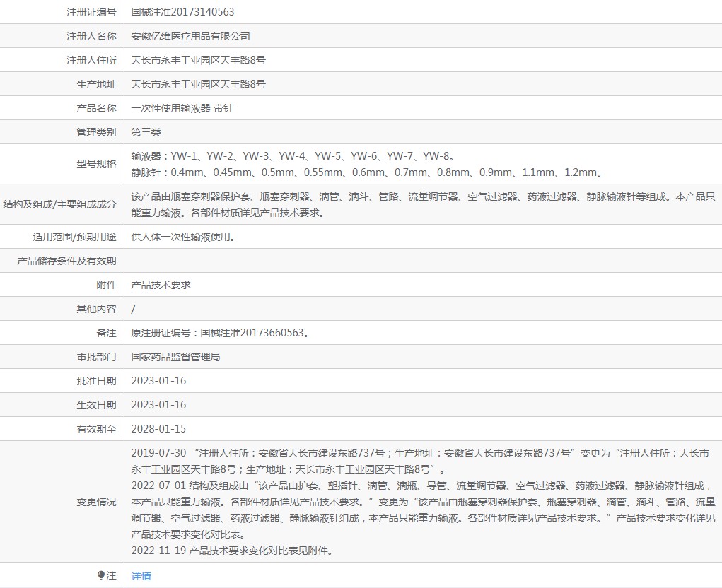Click the 生效日期 row label

[x=96, y=405]
